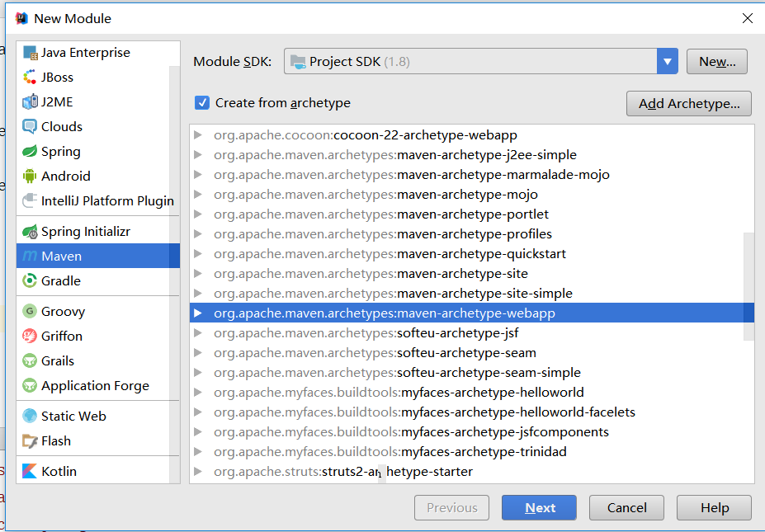Screen dimensions: 765x532
Task: Click the J2ME phone icon
Action: click(x=30, y=102)
